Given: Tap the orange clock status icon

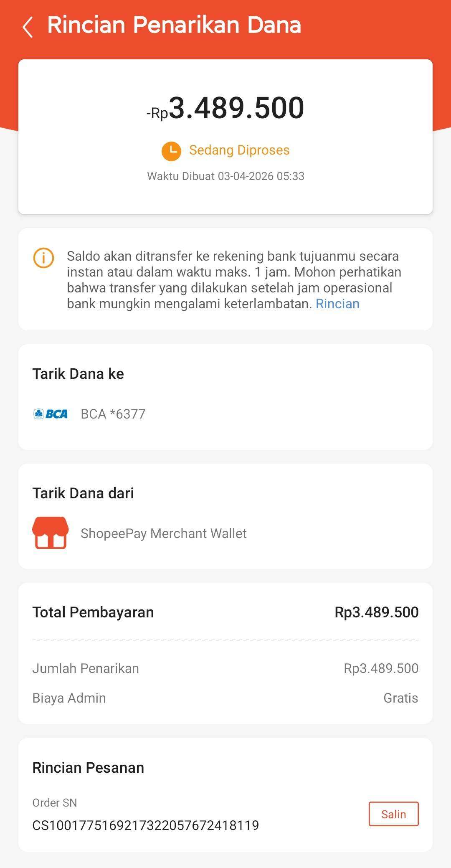Looking at the screenshot, I should (171, 151).
